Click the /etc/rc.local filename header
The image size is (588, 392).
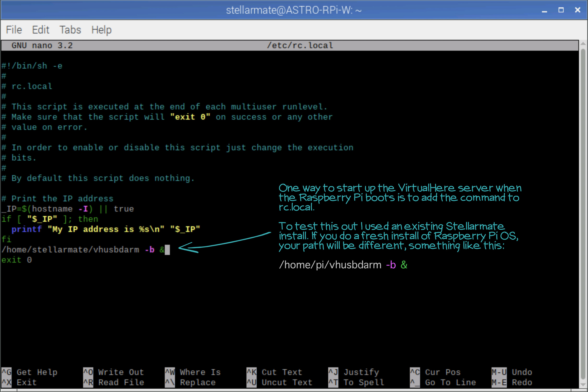300,46
